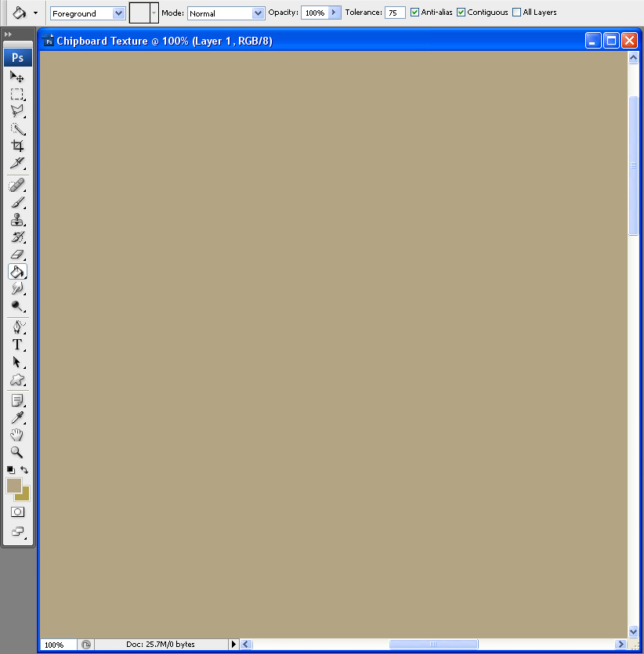Screen dimensions: 644x654
Task: Open the Foreground fill source dropdown
Action: pos(119,13)
